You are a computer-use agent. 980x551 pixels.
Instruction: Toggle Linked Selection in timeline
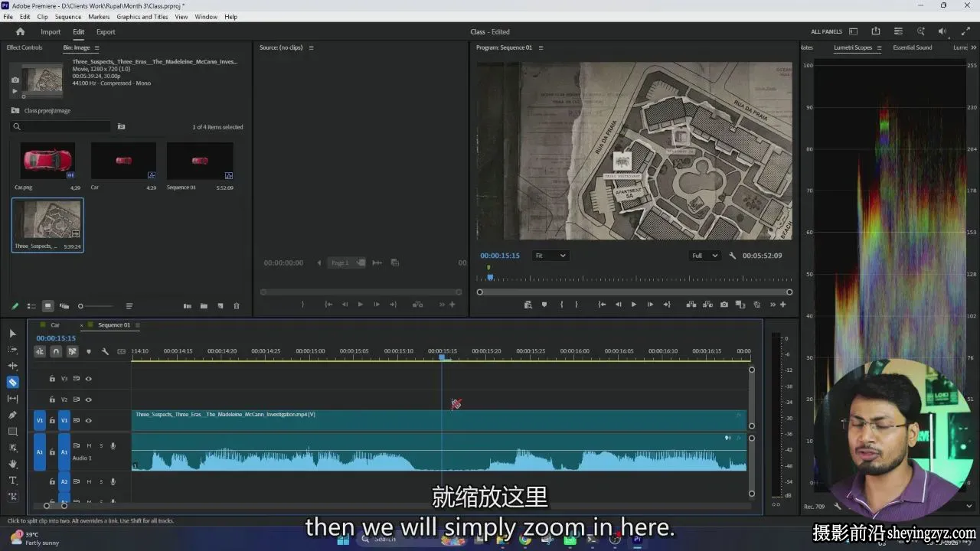(73, 351)
